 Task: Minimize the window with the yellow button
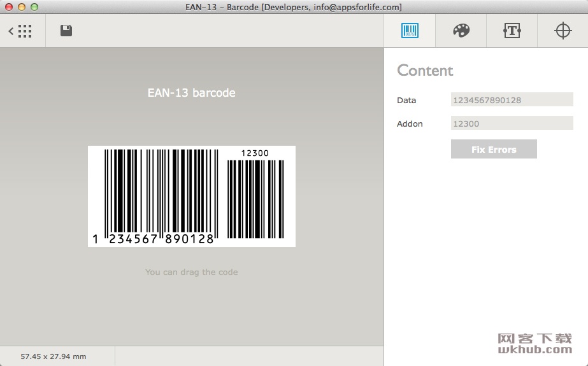tap(22, 7)
